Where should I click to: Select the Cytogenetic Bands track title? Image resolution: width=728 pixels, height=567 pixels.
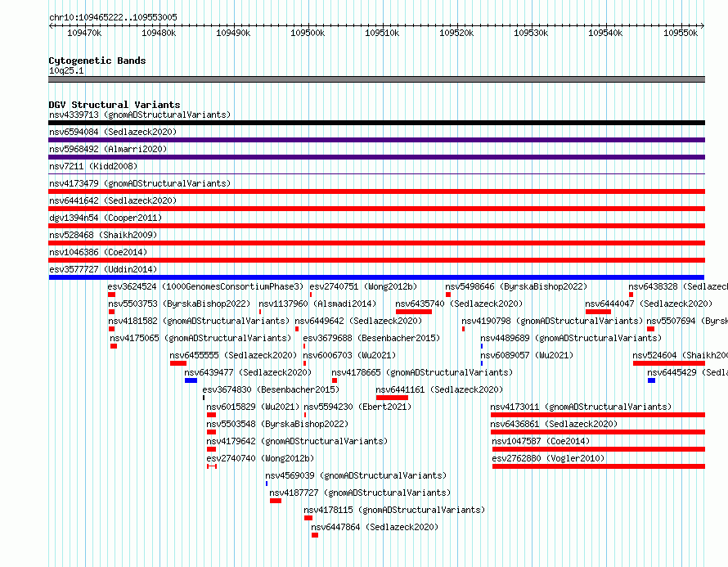click(97, 61)
